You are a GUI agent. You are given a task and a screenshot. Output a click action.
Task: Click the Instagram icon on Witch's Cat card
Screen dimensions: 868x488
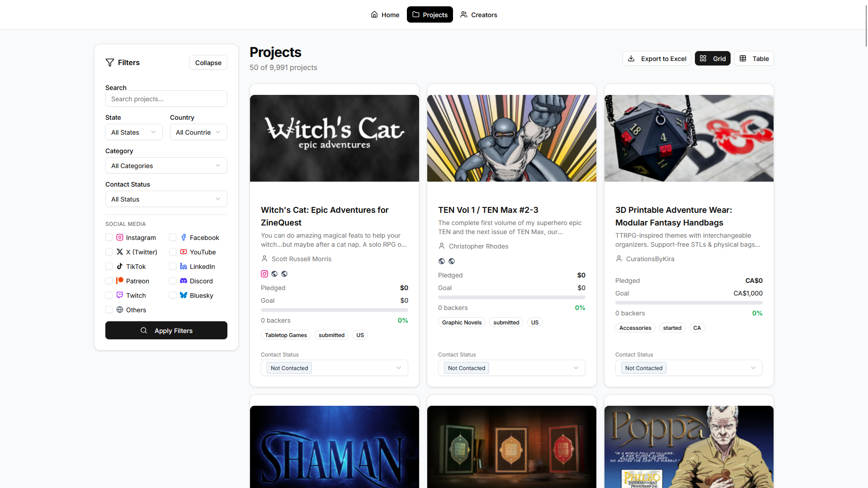(264, 274)
